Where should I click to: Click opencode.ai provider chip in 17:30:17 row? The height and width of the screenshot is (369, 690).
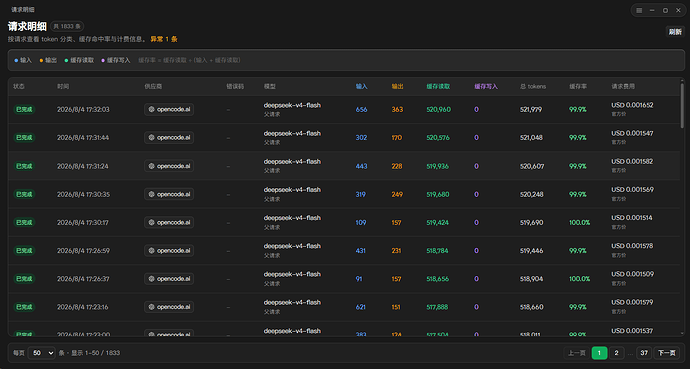point(169,223)
